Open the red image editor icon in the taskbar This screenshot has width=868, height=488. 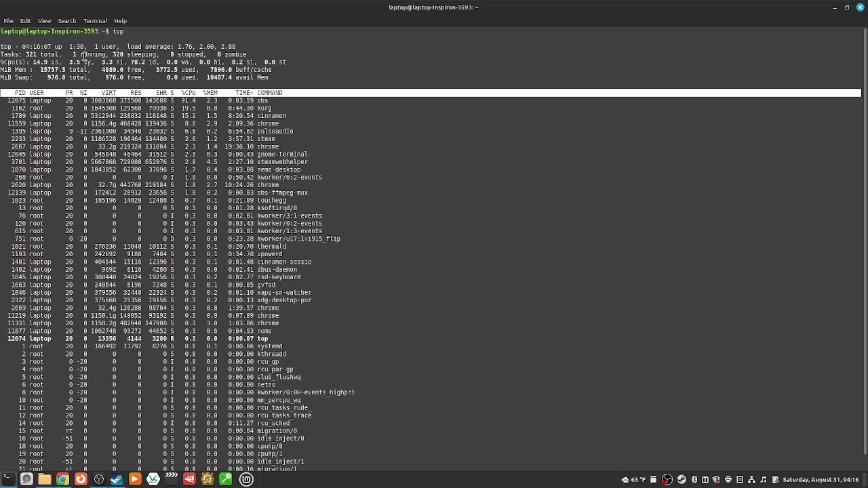(189, 479)
